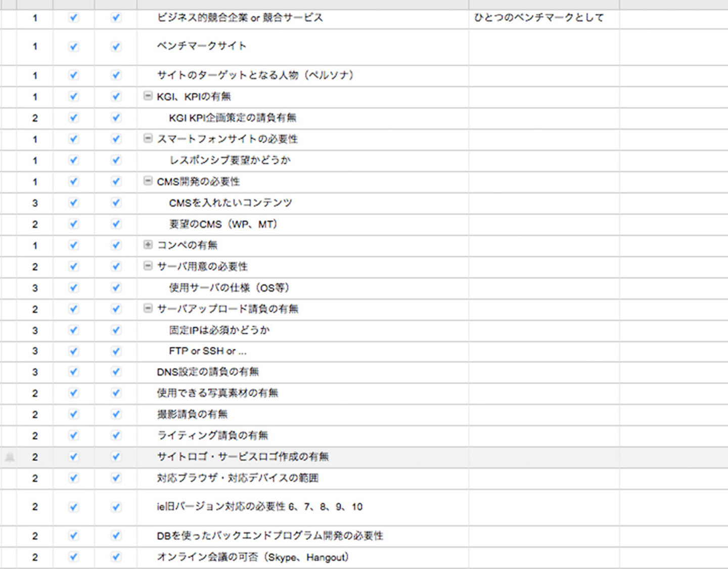Click number 2 in KGI KPI企画策定の請負有無 row
Viewport: 728px width, 569px height.
coord(35,118)
